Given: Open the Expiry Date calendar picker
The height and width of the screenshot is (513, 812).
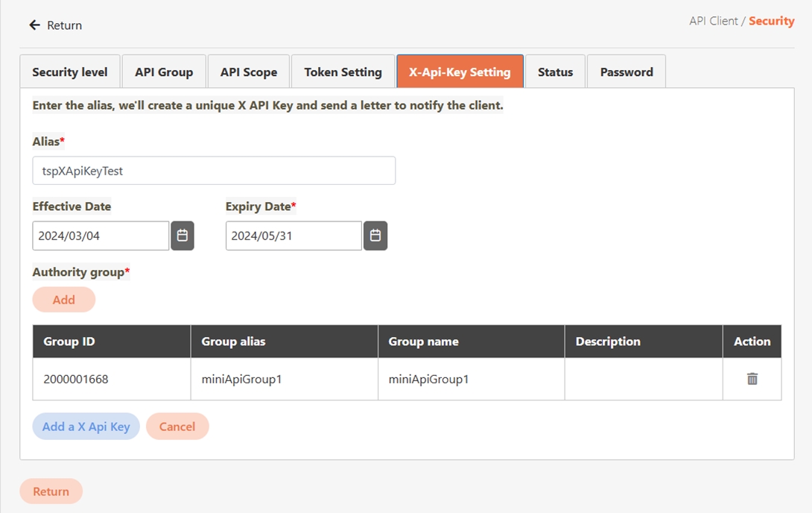Looking at the screenshot, I should pos(375,236).
